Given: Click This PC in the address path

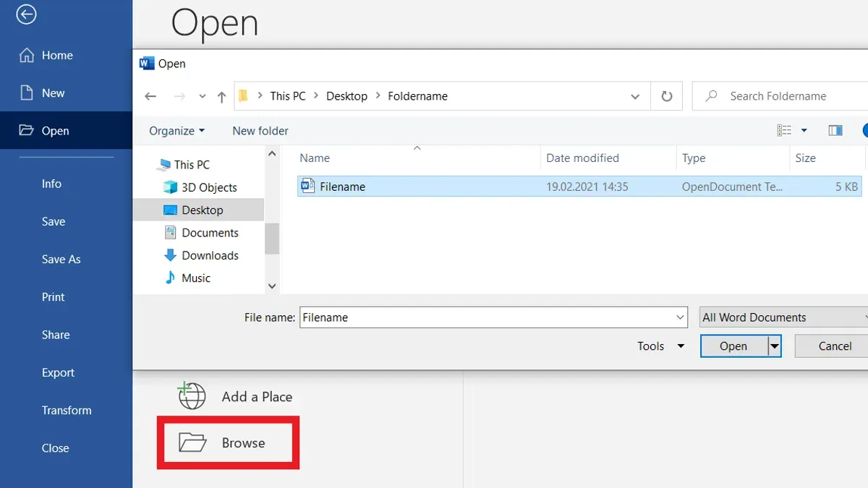Looking at the screenshot, I should click(288, 96).
